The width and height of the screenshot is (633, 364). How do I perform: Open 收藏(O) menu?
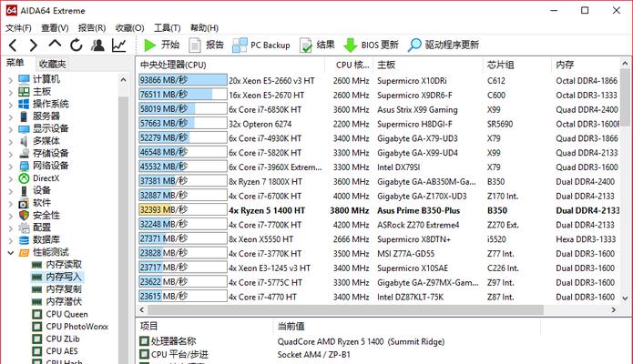click(129, 28)
